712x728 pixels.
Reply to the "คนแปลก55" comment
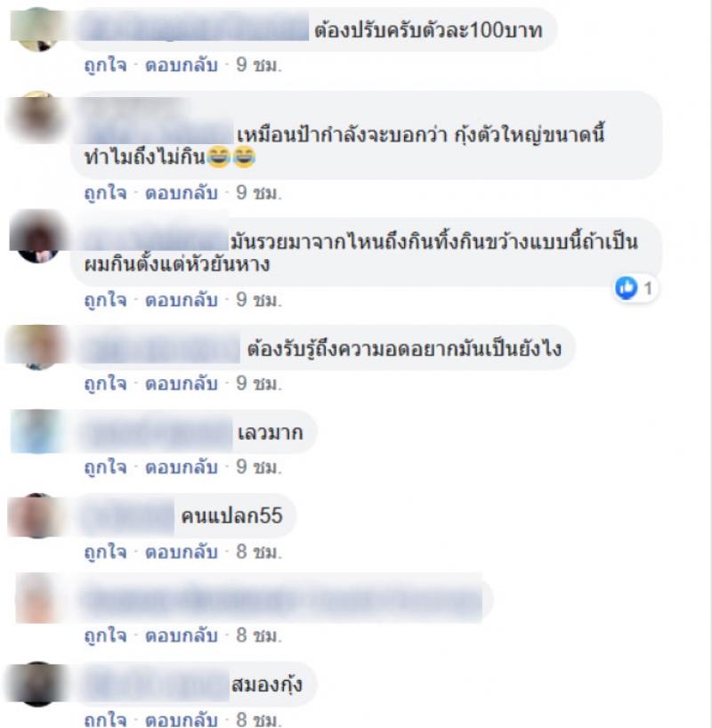click(182, 552)
